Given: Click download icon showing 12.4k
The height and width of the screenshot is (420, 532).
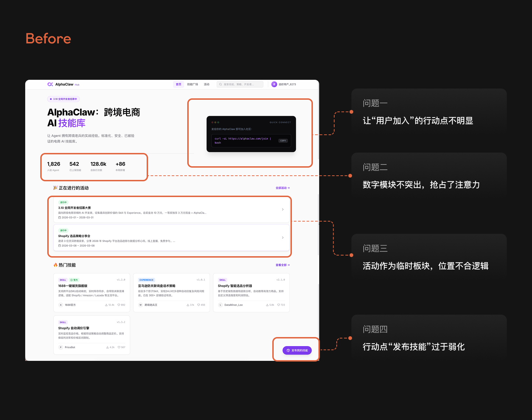Looking at the screenshot, I should [x=106, y=305].
